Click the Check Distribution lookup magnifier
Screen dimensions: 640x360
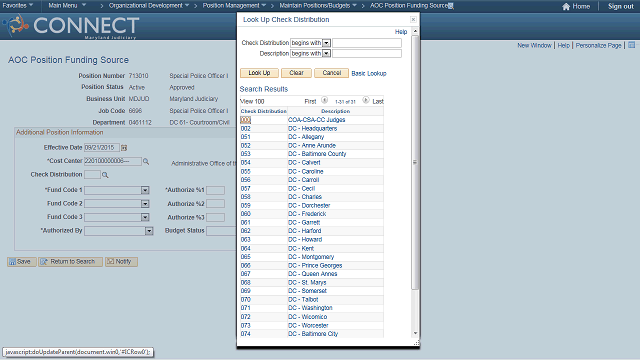click(105, 175)
